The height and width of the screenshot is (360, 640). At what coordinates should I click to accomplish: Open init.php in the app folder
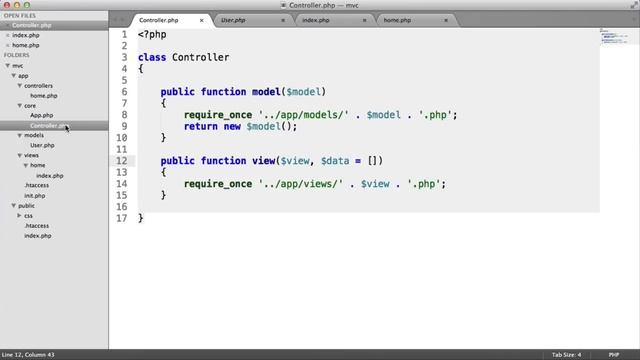pyautogui.click(x=35, y=196)
